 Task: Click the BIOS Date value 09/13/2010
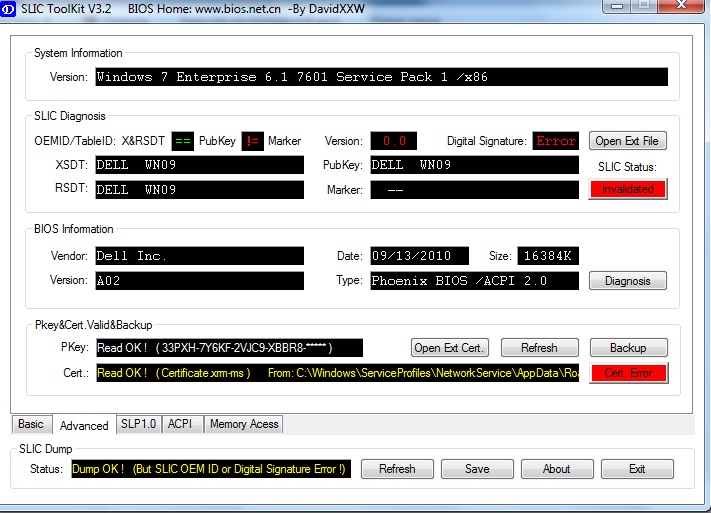click(x=419, y=256)
